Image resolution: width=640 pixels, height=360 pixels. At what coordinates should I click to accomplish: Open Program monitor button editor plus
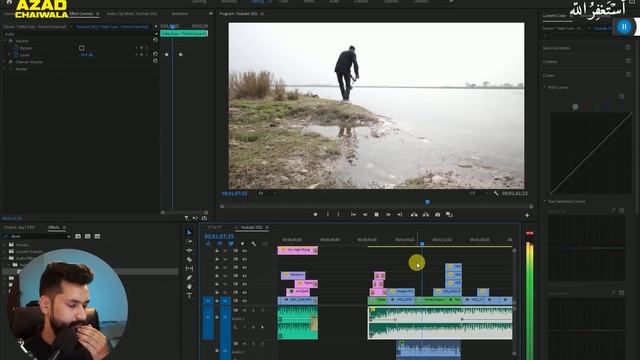coord(527,215)
